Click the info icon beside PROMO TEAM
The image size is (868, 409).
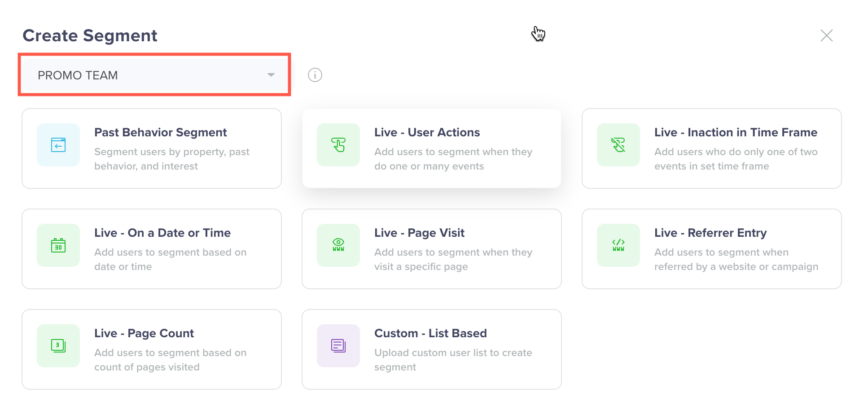point(315,74)
